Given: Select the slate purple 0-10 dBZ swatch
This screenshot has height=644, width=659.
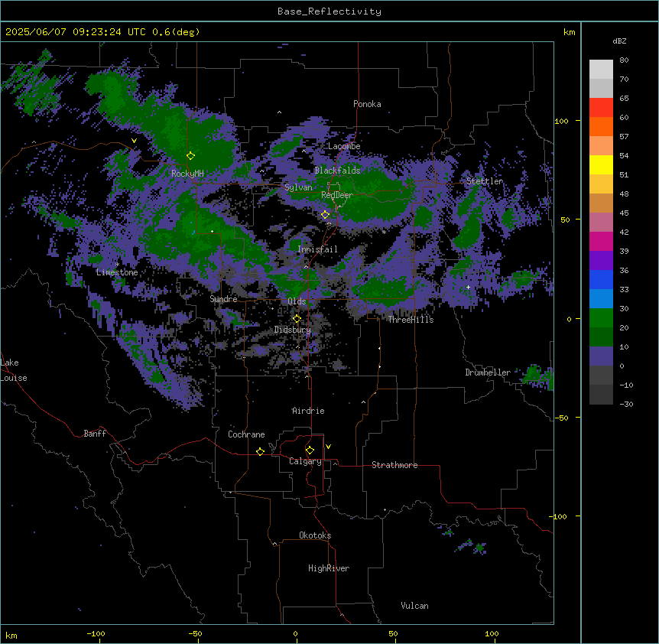Looking at the screenshot, I should tap(601, 356).
